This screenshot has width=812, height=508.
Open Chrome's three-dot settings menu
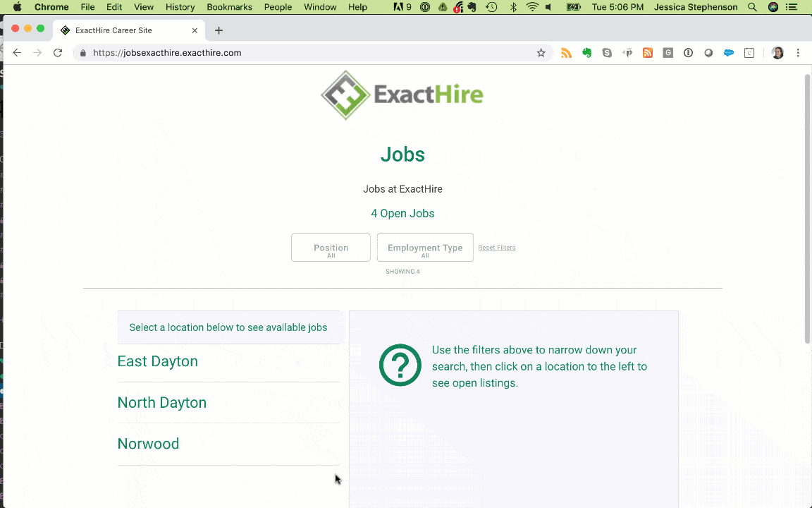(797, 52)
